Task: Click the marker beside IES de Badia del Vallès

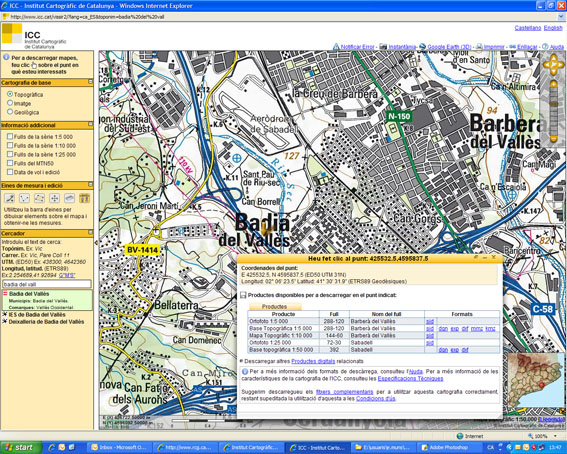Action: point(5,314)
